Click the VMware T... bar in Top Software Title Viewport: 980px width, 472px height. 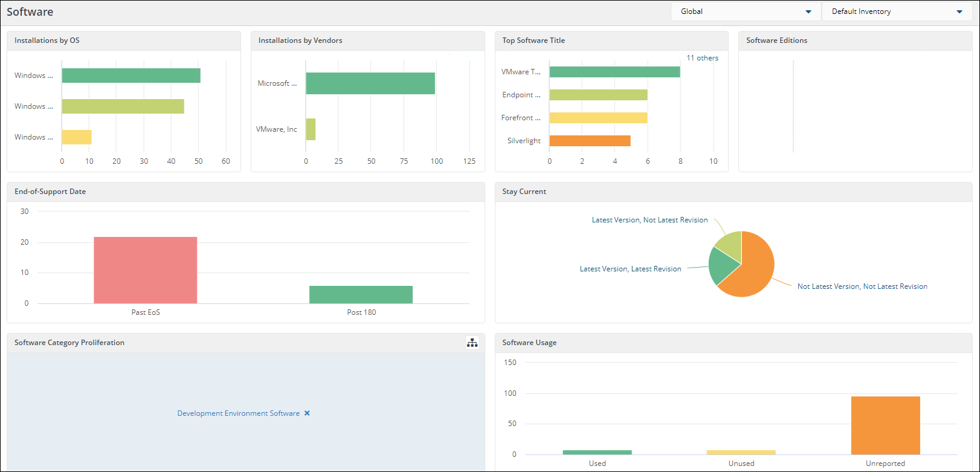tap(614, 72)
